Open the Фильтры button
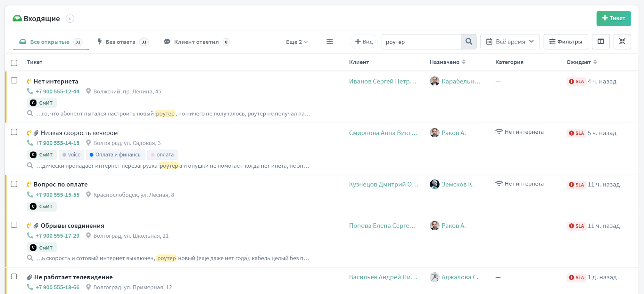Image resolution: width=644 pixels, height=294 pixels. (566, 42)
